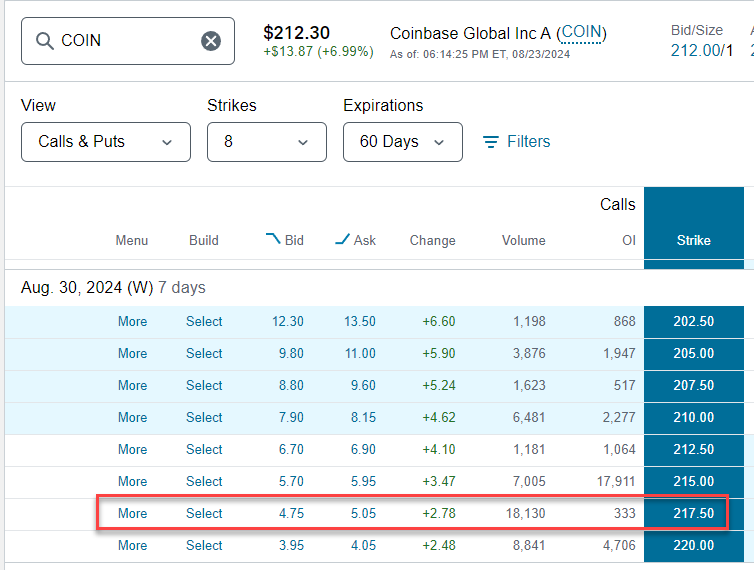Image resolution: width=754 pixels, height=570 pixels.
Task: Open More menu for 202.50 strike
Action: [133, 321]
